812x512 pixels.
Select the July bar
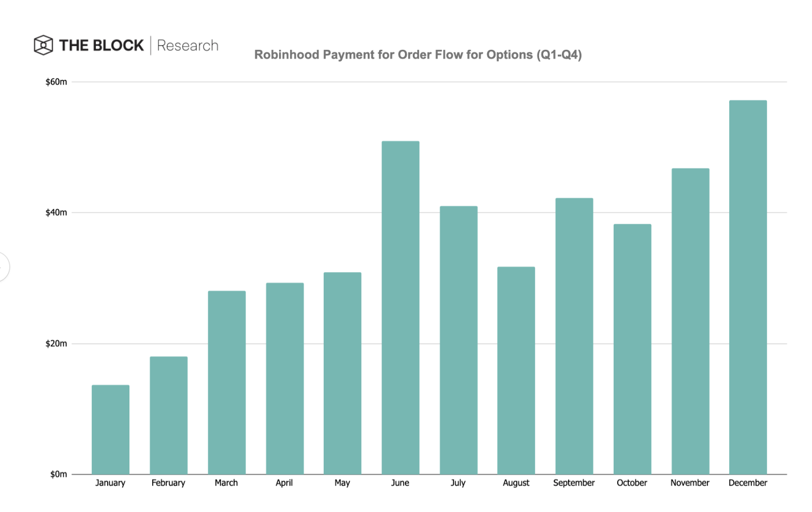tap(458, 340)
